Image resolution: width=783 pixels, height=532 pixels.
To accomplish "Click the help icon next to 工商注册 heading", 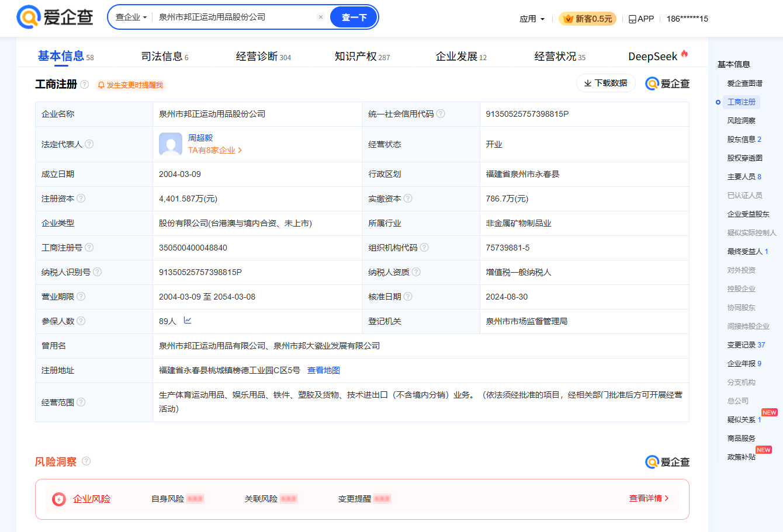I will point(85,85).
